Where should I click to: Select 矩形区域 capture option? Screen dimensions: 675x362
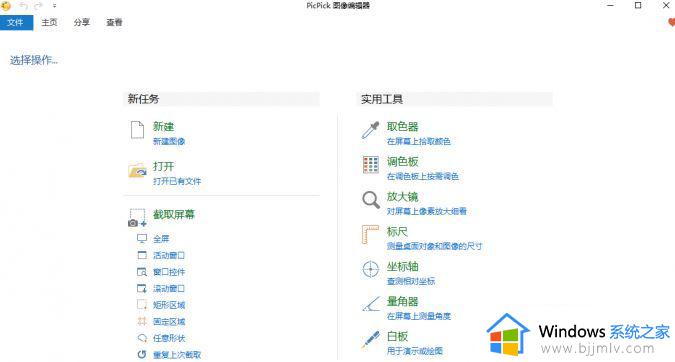tap(169, 305)
